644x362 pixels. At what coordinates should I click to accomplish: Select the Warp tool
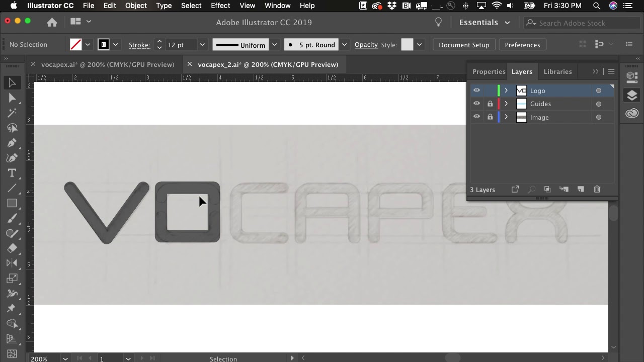point(12,293)
